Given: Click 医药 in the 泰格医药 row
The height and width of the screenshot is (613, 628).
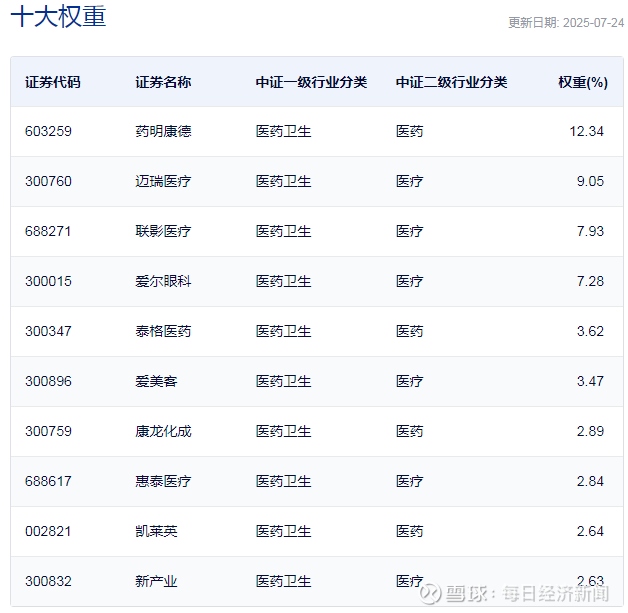Looking at the screenshot, I should [x=410, y=332].
